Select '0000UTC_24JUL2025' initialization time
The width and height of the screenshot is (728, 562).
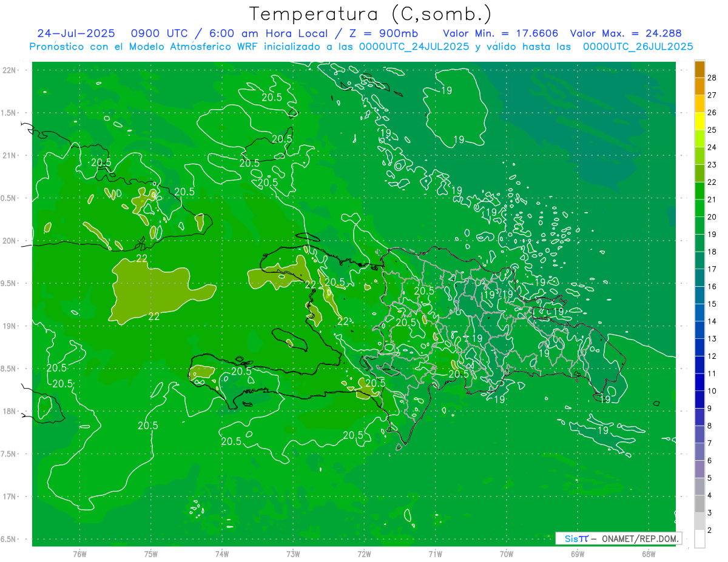pyautogui.click(x=414, y=47)
